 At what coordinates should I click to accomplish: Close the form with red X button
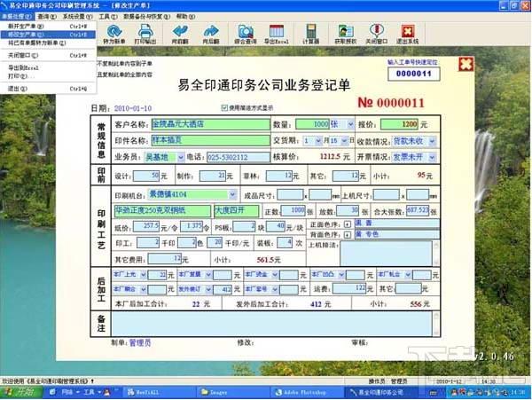(465, 65)
